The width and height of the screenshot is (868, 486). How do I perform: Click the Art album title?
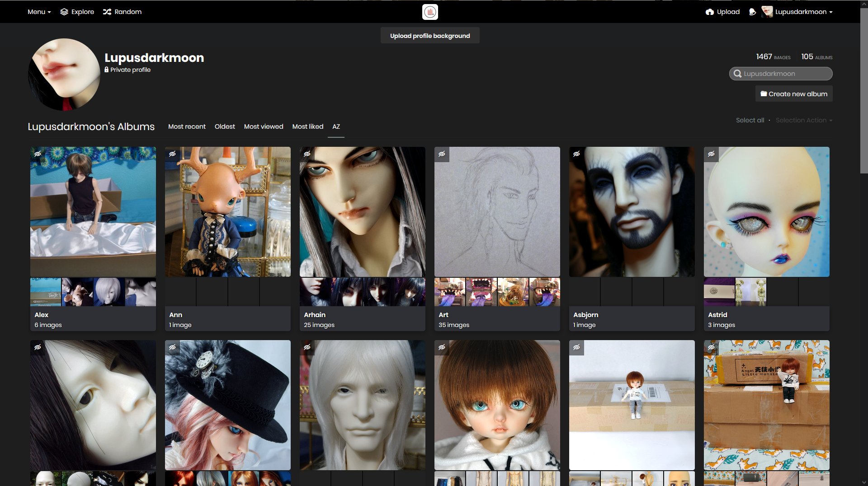pos(443,315)
